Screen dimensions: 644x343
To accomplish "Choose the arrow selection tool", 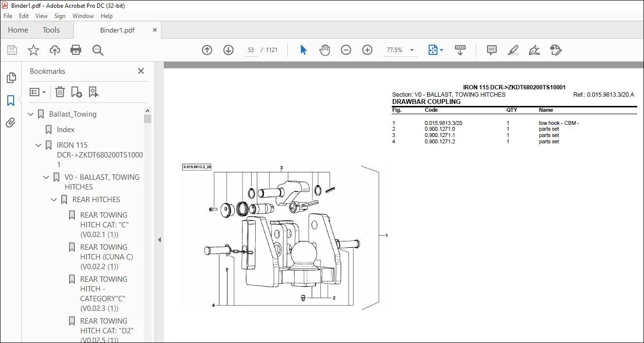I will (x=304, y=50).
